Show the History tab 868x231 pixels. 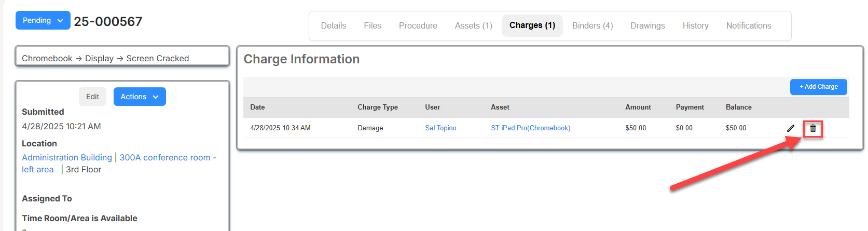695,25
